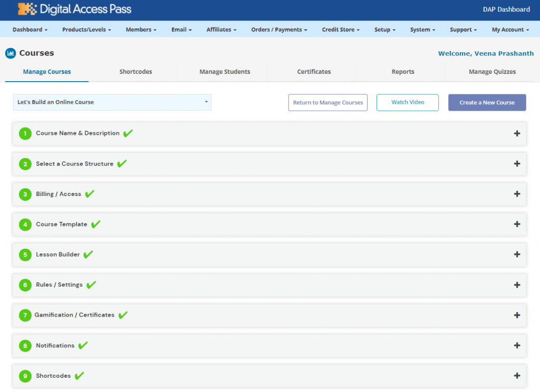Click Return to Manage Courses

pyautogui.click(x=327, y=102)
